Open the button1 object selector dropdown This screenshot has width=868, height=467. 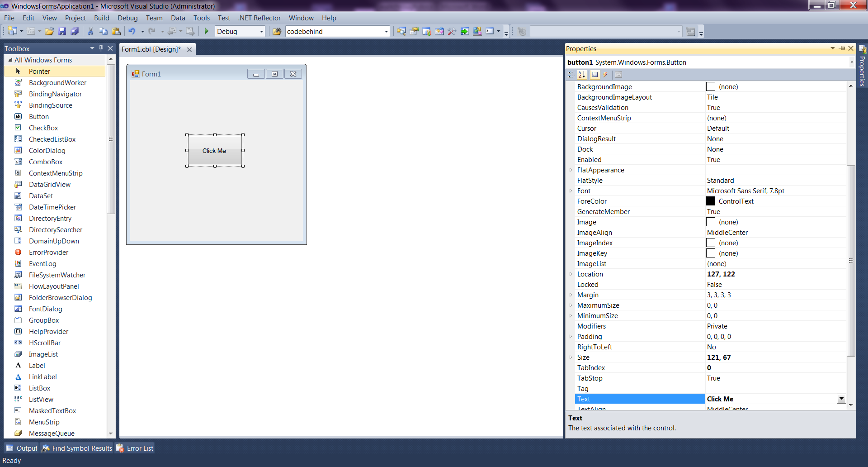click(852, 62)
